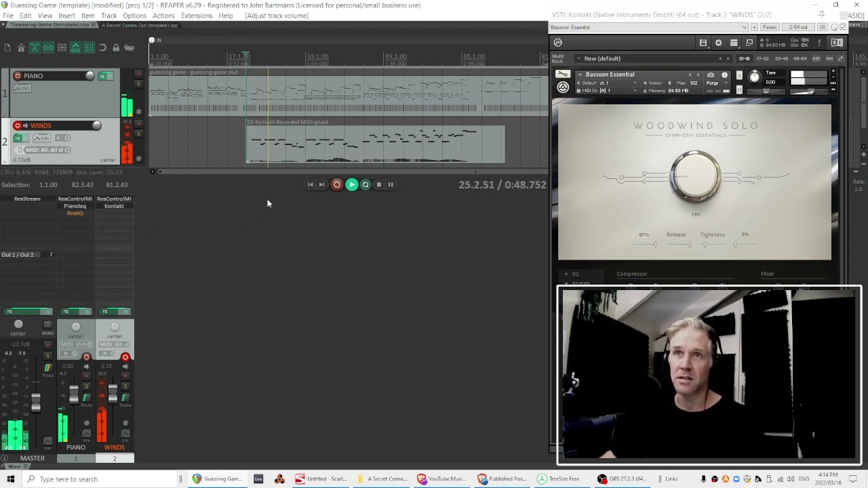Open the File menu
The height and width of the screenshot is (488, 868).
8,16
